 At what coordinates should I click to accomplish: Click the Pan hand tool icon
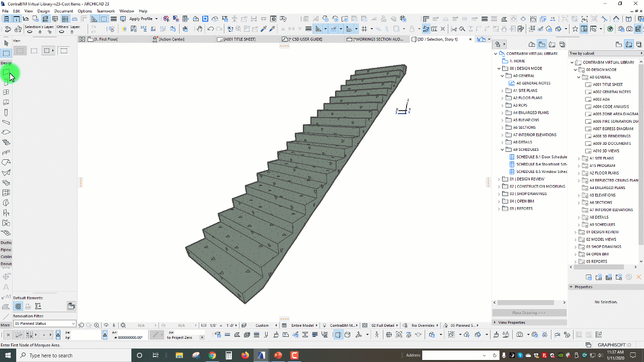[200, 29]
